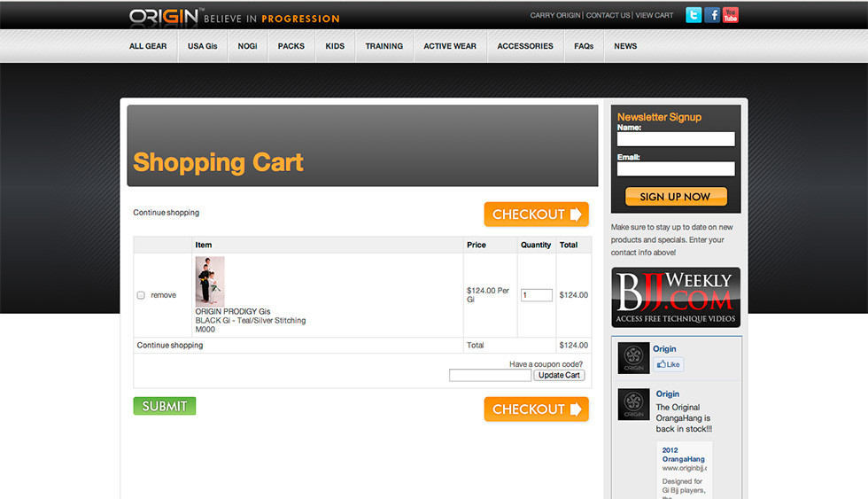Click the SIGN UP NOW button
The image size is (868, 499).
[676, 197]
